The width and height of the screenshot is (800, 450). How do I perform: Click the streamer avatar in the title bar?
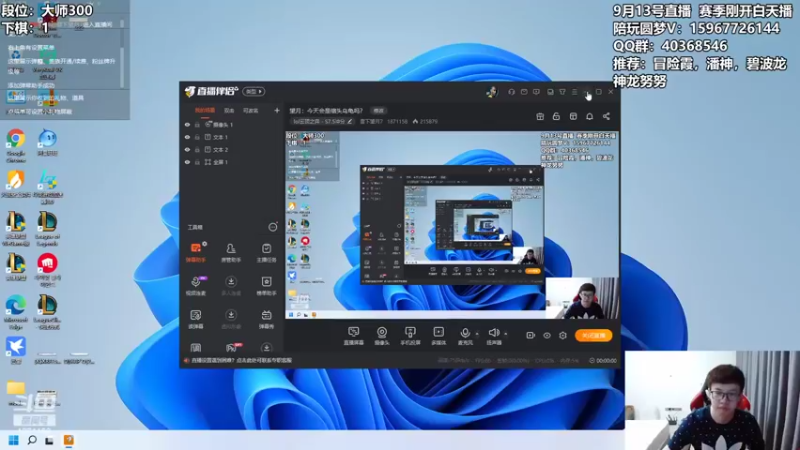point(492,92)
